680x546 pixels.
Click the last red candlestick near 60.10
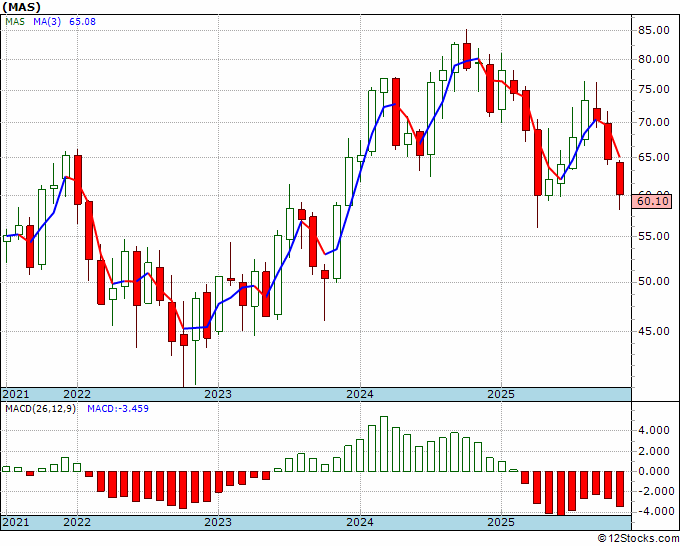620,179
